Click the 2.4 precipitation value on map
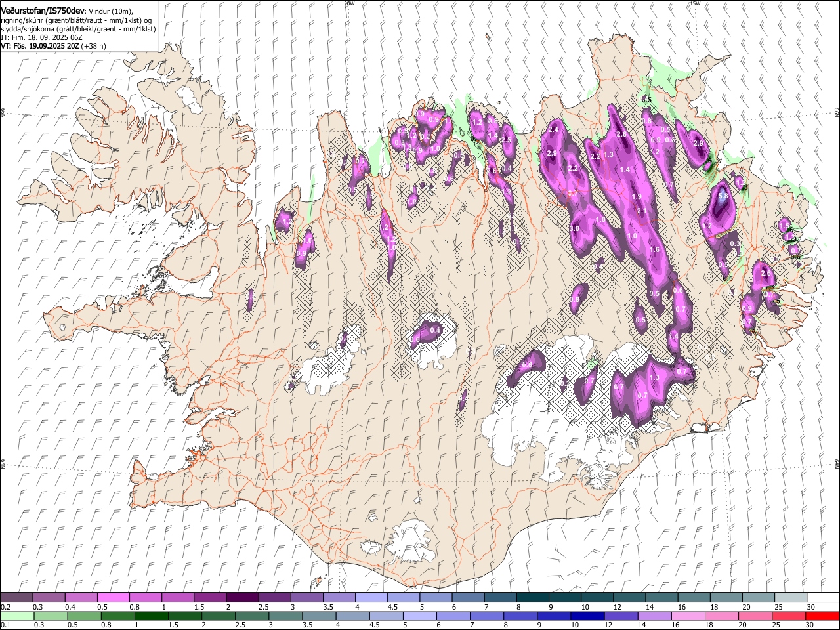This screenshot has width=840, height=630. pos(553,129)
